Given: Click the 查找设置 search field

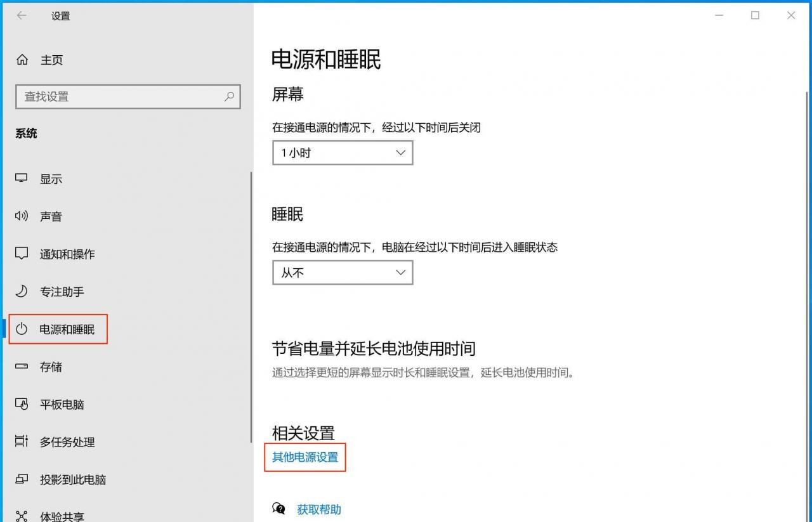Looking at the screenshot, I should pos(121,96).
